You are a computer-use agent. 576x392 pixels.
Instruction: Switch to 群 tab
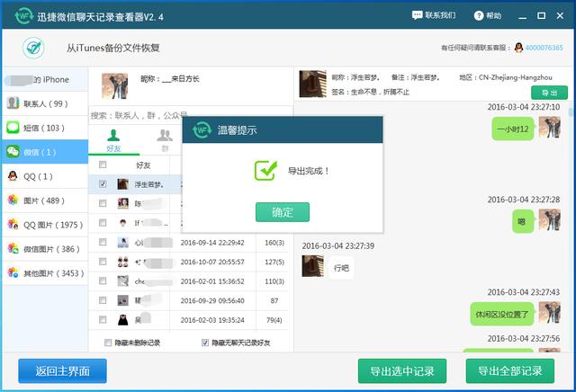point(165,141)
